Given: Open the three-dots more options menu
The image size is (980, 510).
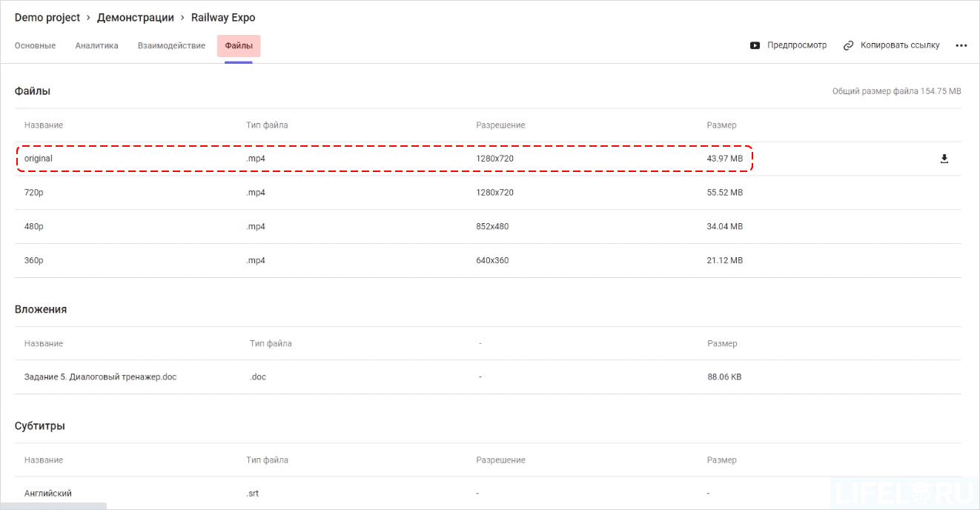Looking at the screenshot, I should [x=961, y=45].
